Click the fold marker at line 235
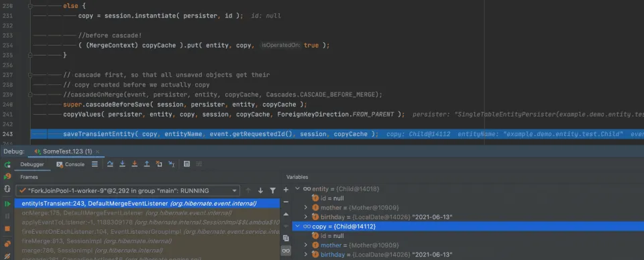 coord(30,56)
